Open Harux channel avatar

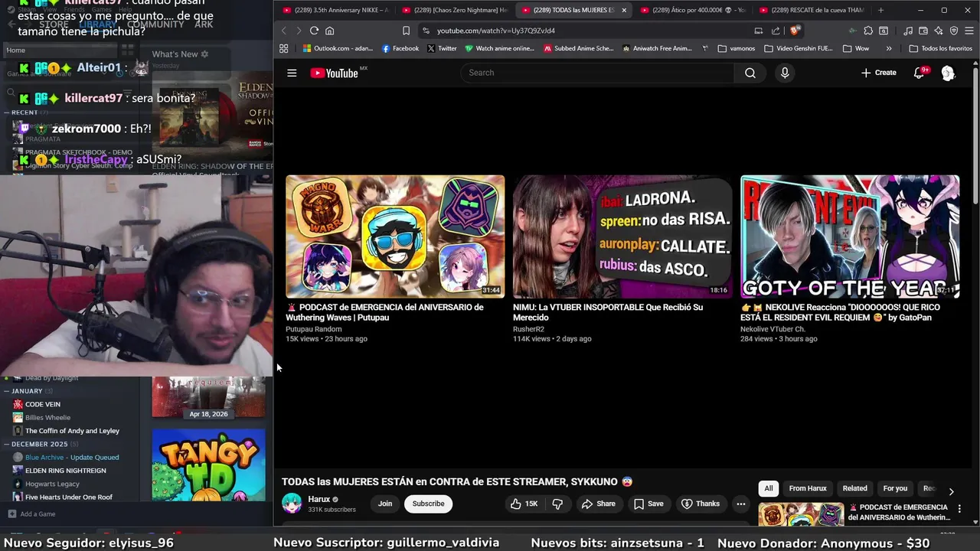(x=292, y=503)
